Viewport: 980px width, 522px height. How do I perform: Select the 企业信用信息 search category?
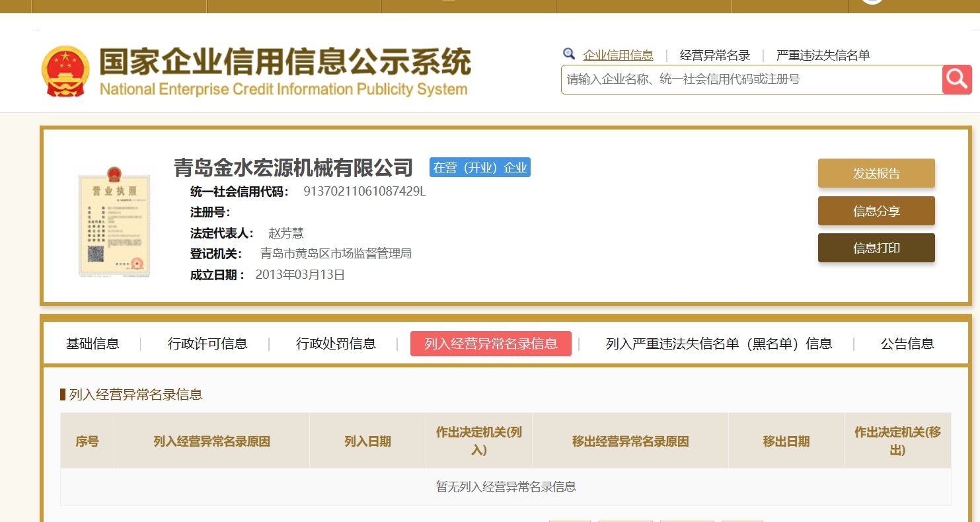click(618, 56)
